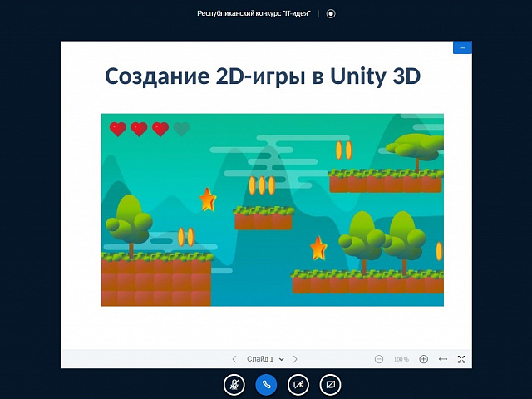Share your webcam
Screen dimensions: 532x399
point(298,384)
